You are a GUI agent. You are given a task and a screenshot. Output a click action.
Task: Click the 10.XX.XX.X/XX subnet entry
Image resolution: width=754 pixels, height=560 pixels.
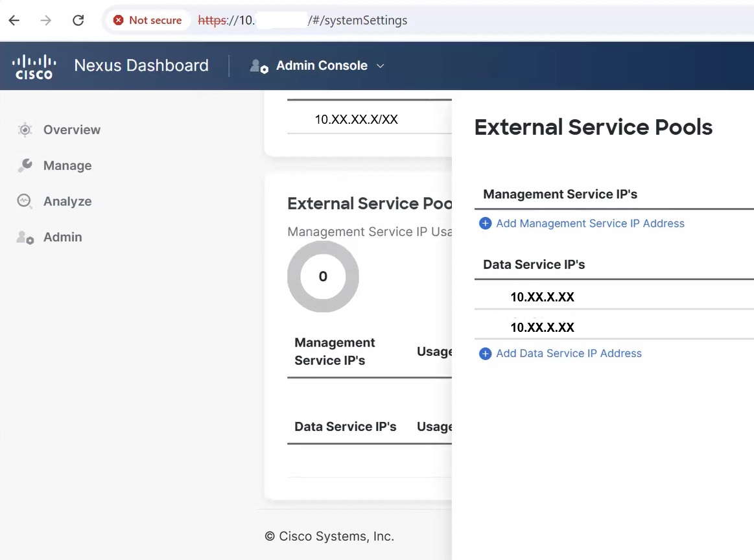click(x=357, y=119)
